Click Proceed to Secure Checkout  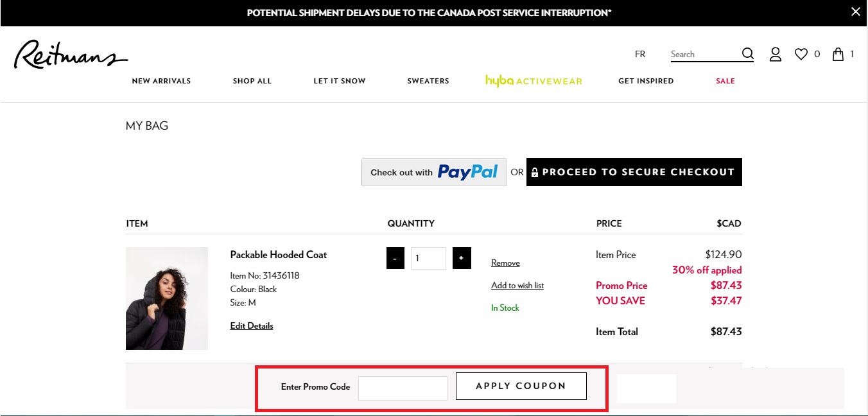pos(634,172)
